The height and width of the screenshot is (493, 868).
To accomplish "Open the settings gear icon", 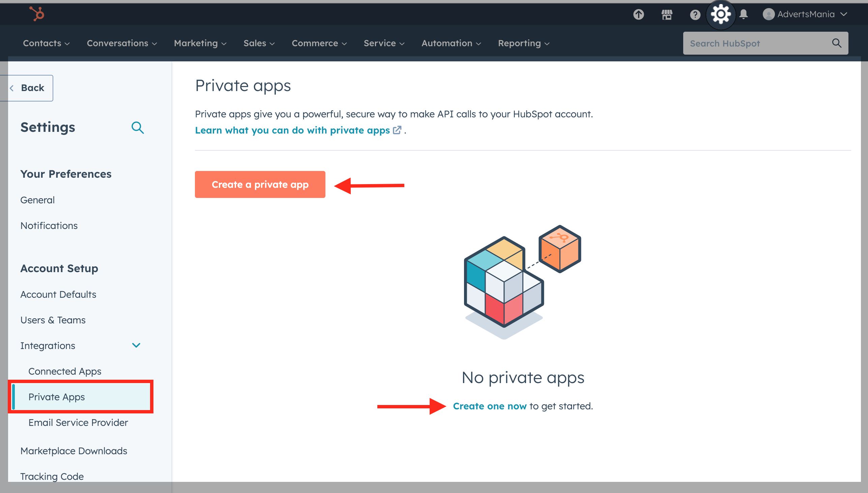I will click(720, 14).
